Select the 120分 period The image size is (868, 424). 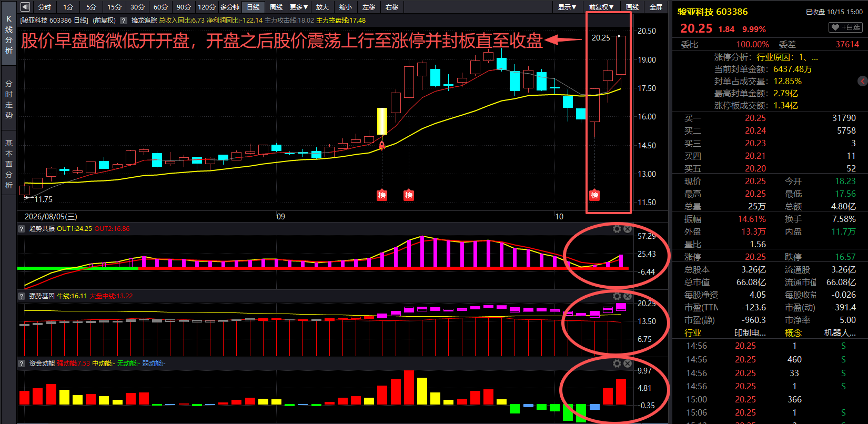(207, 7)
